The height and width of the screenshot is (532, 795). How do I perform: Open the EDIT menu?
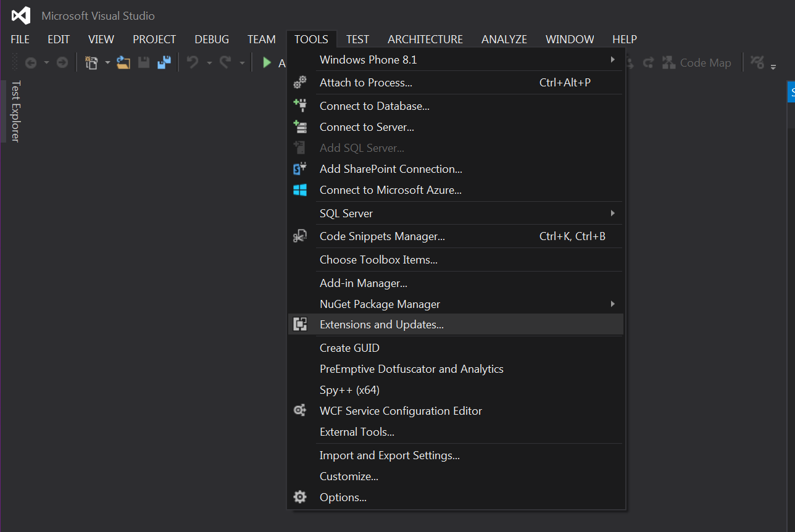[59, 39]
